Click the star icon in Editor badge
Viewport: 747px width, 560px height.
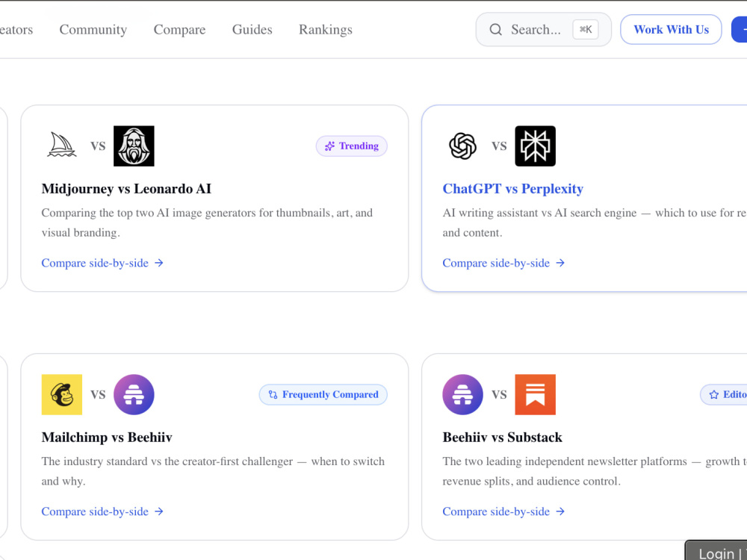[713, 395]
